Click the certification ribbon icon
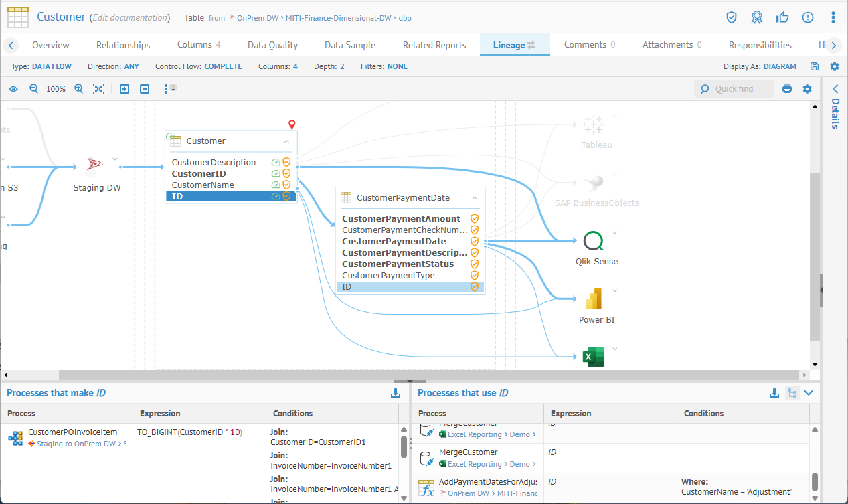Screen dimensions: 848x504 (x=756, y=17)
